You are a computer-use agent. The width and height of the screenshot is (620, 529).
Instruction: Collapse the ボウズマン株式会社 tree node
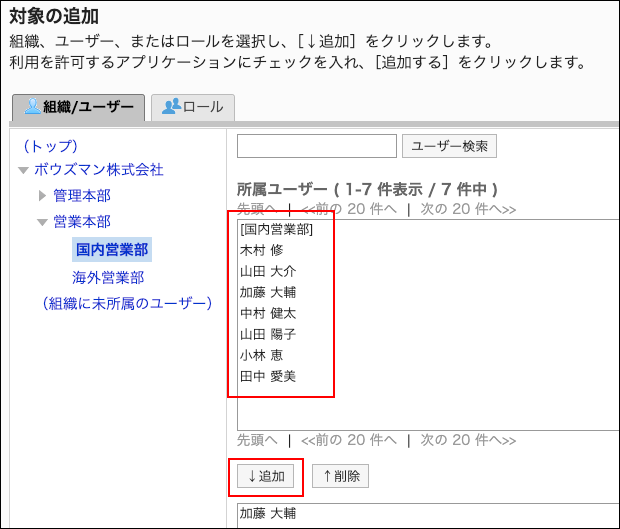tap(23, 170)
